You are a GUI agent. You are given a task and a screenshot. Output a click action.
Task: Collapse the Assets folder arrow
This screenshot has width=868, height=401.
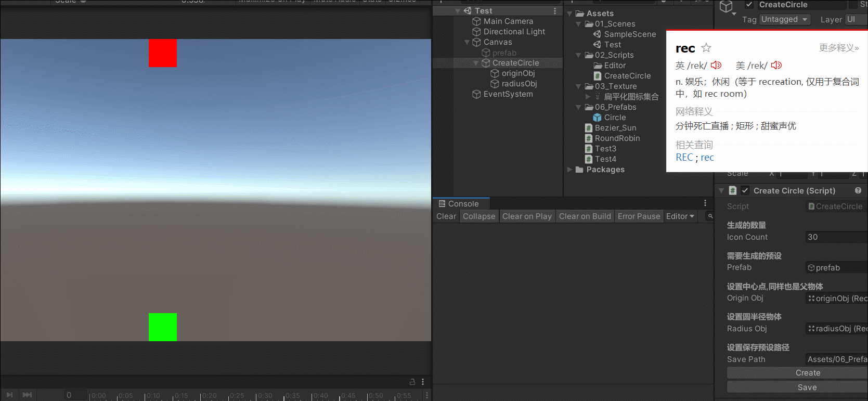click(x=569, y=14)
